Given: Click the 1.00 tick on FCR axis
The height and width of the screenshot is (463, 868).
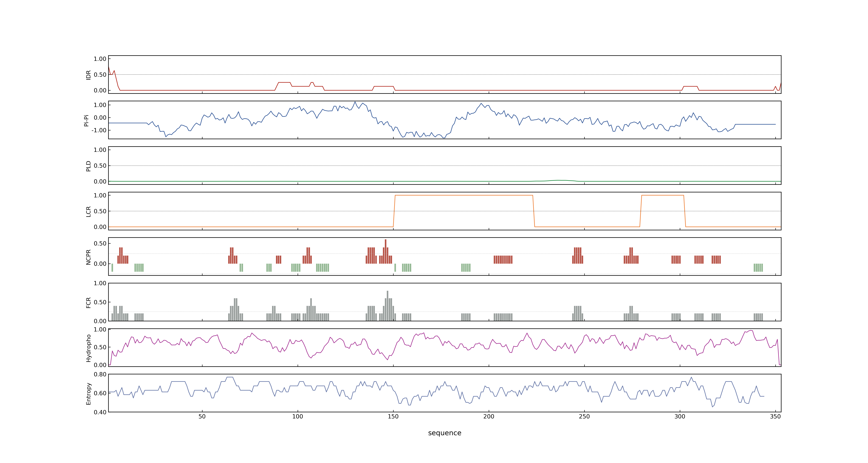Looking at the screenshot, I should click(x=100, y=283).
